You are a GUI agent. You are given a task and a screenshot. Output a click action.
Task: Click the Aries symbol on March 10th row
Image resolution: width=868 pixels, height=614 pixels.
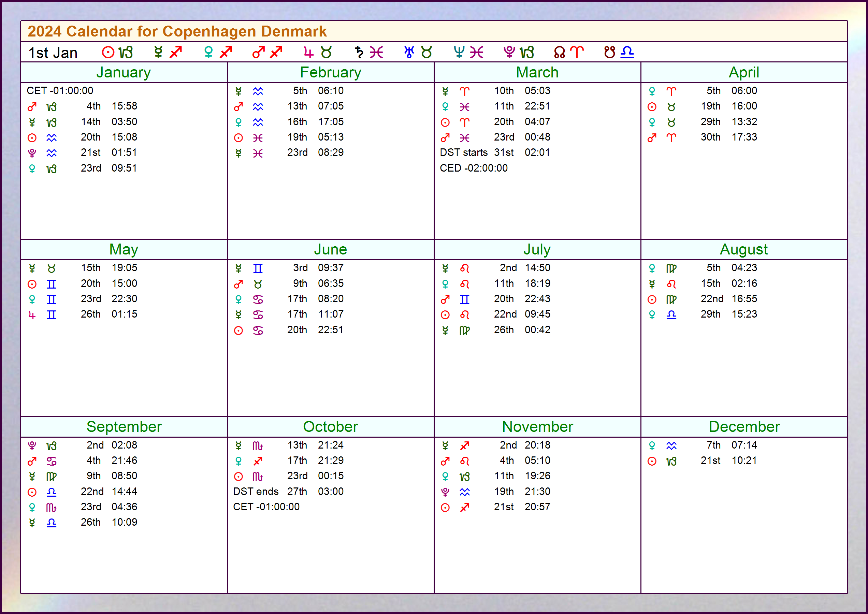464,91
